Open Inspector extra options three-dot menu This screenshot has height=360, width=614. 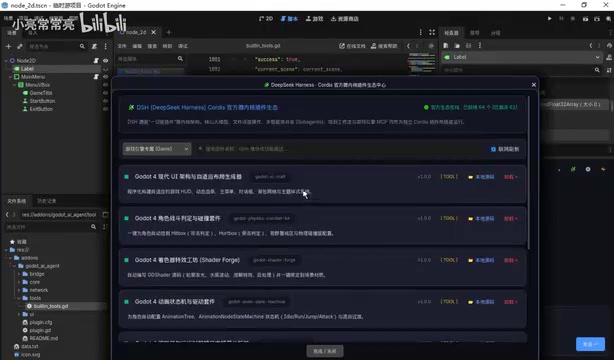click(480, 45)
